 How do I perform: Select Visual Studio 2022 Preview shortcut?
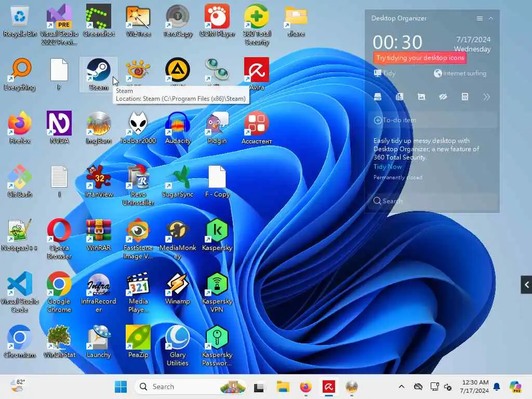59,24
